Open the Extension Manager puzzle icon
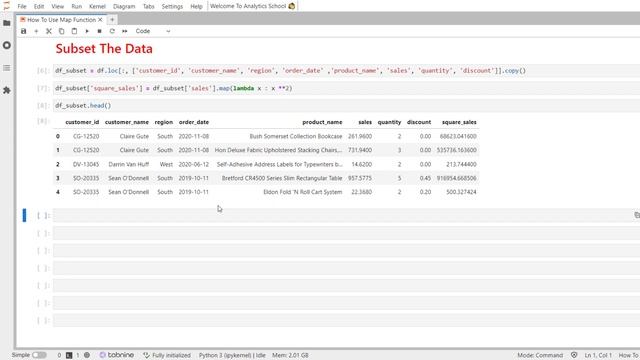640x360 pixels. click(7, 90)
